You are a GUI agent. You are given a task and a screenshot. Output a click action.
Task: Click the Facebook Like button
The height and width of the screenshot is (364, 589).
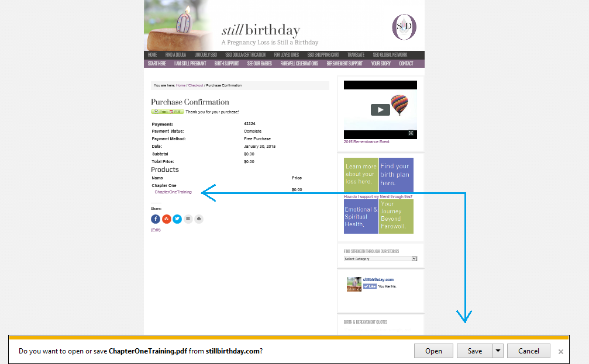[370, 286]
